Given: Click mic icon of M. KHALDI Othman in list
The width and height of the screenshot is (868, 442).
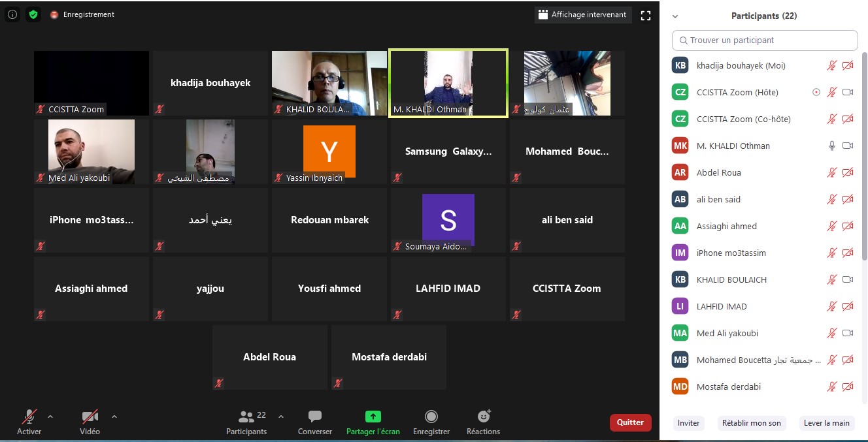Looking at the screenshot, I should coord(832,146).
